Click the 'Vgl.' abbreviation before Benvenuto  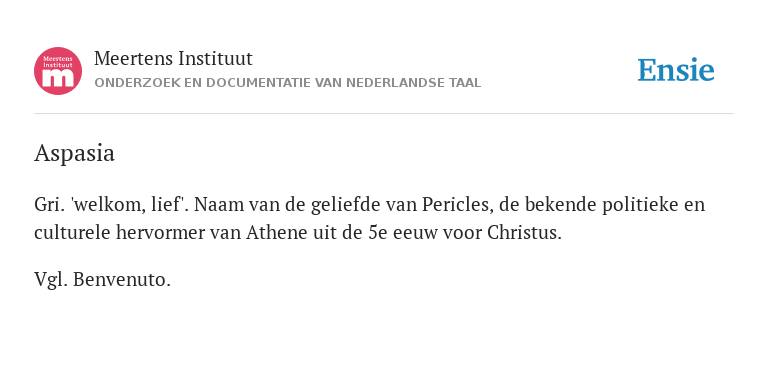point(51,281)
